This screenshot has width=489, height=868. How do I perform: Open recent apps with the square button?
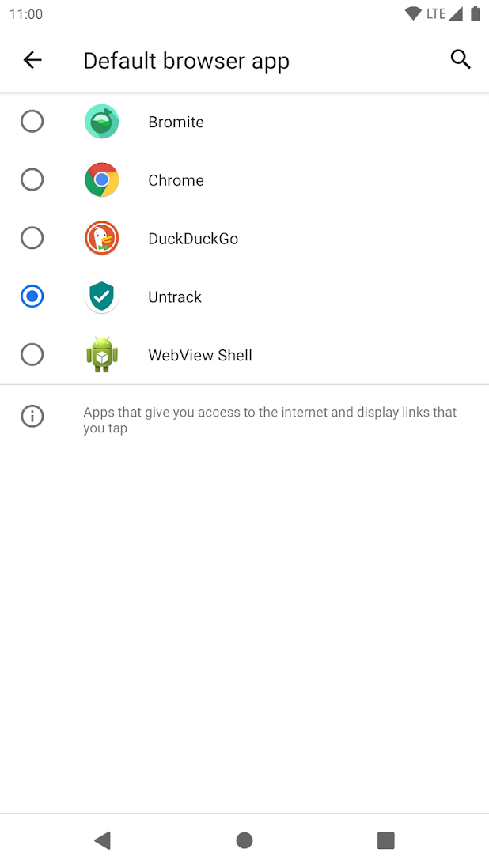tap(385, 840)
